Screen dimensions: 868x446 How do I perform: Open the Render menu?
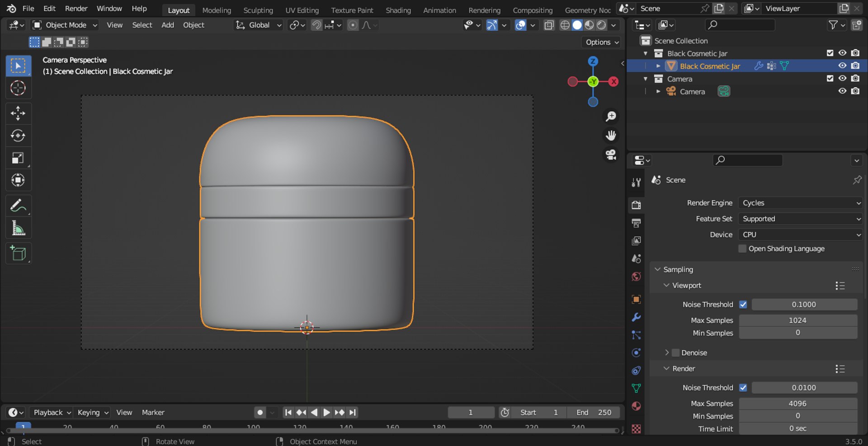pos(76,9)
